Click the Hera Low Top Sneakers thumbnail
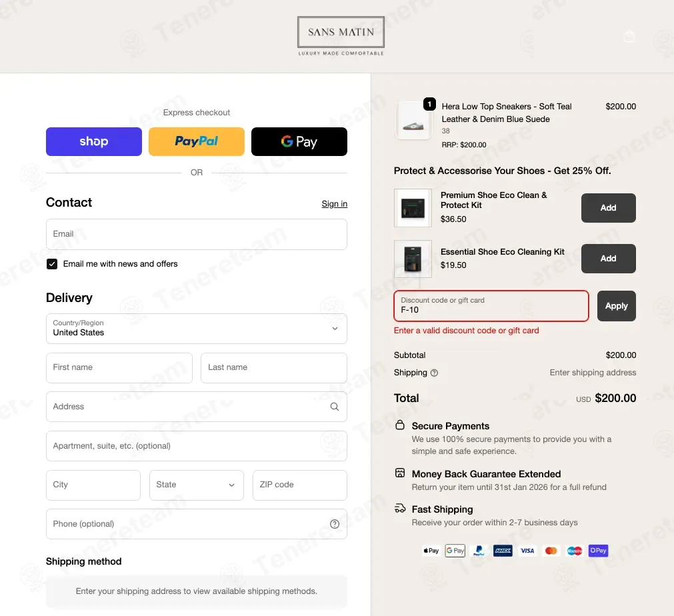The image size is (674, 616). (413, 121)
